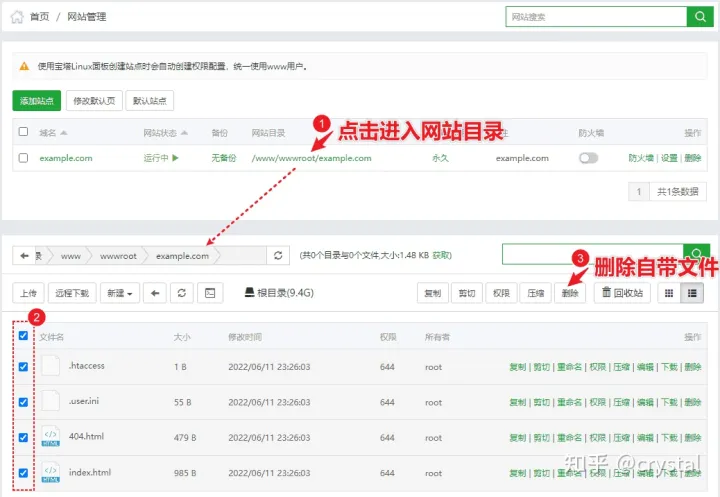Screen dimensions: 720x497
Task: Open the /www/wwwroot/example.com directory link
Action: [311, 158]
